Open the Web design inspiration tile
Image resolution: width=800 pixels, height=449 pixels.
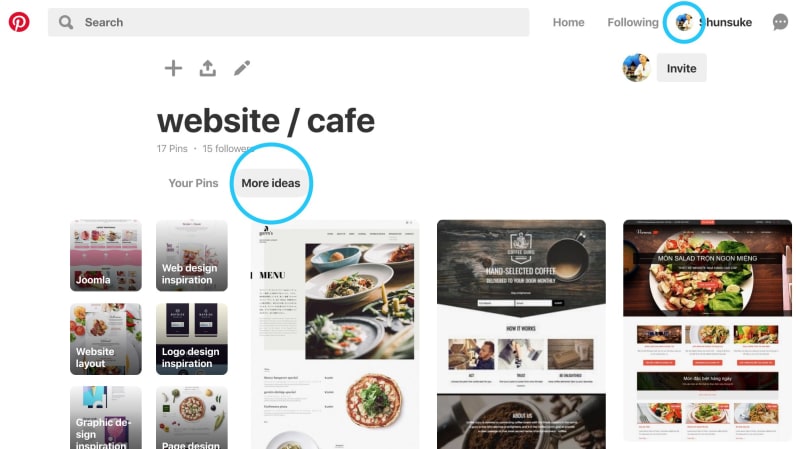(192, 255)
